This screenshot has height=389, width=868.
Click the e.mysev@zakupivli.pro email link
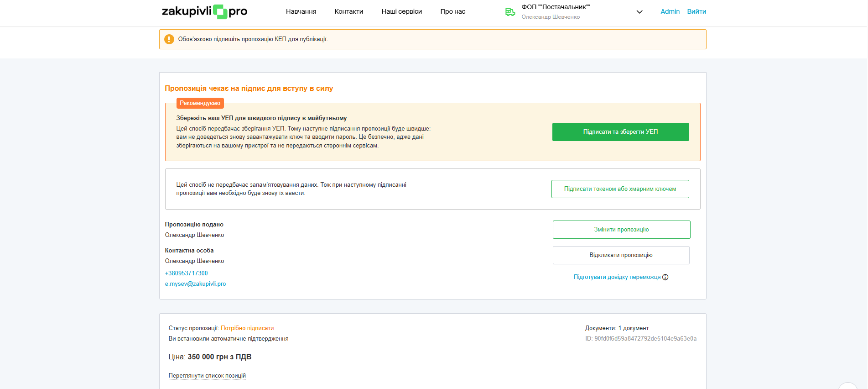(195, 284)
